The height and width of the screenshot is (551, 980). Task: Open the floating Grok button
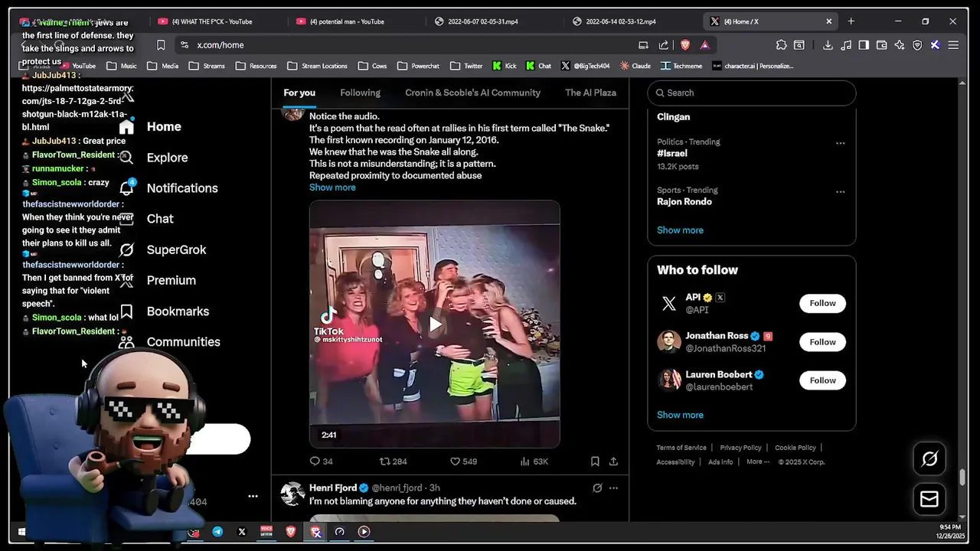click(929, 458)
